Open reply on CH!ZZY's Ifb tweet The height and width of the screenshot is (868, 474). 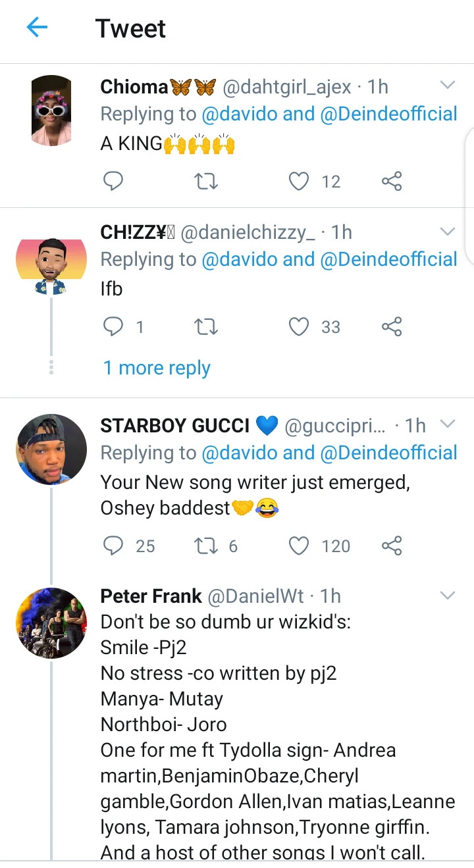point(114,326)
